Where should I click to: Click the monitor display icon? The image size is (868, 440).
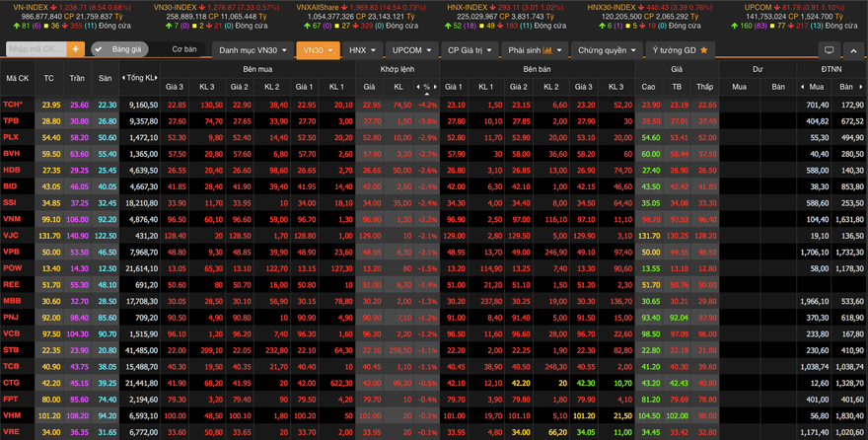(829, 50)
